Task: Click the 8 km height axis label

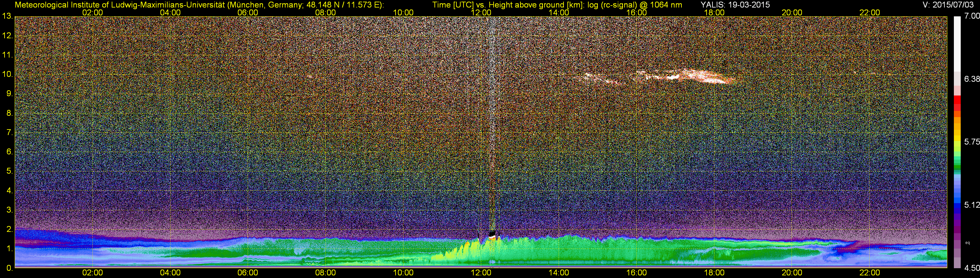Action: tap(9, 113)
